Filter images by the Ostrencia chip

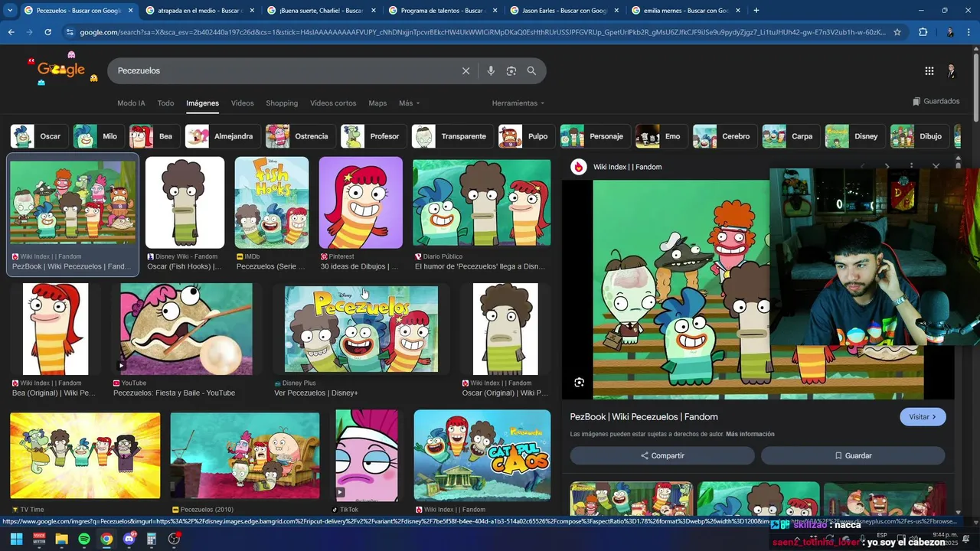click(x=300, y=136)
